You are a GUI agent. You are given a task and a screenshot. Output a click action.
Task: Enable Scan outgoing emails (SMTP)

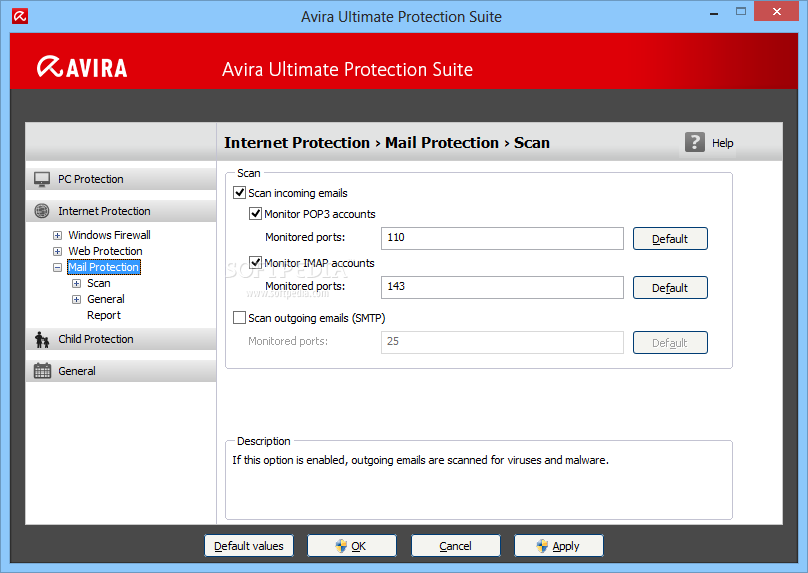click(x=240, y=317)
